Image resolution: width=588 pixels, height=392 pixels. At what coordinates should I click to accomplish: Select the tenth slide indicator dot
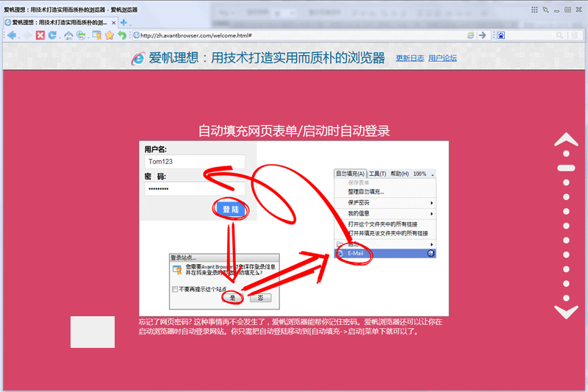(x=566, y=284)
